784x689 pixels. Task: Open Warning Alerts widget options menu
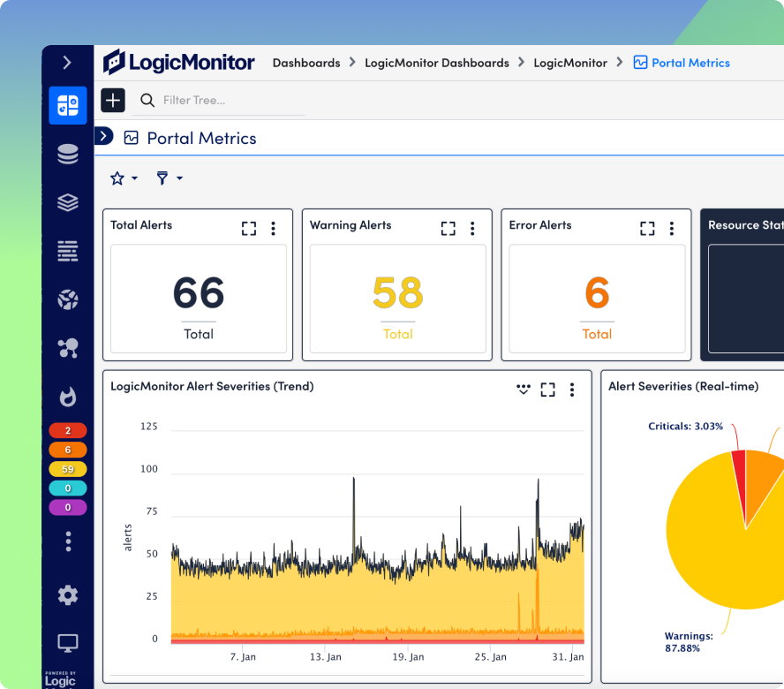(x=472, y=229)
